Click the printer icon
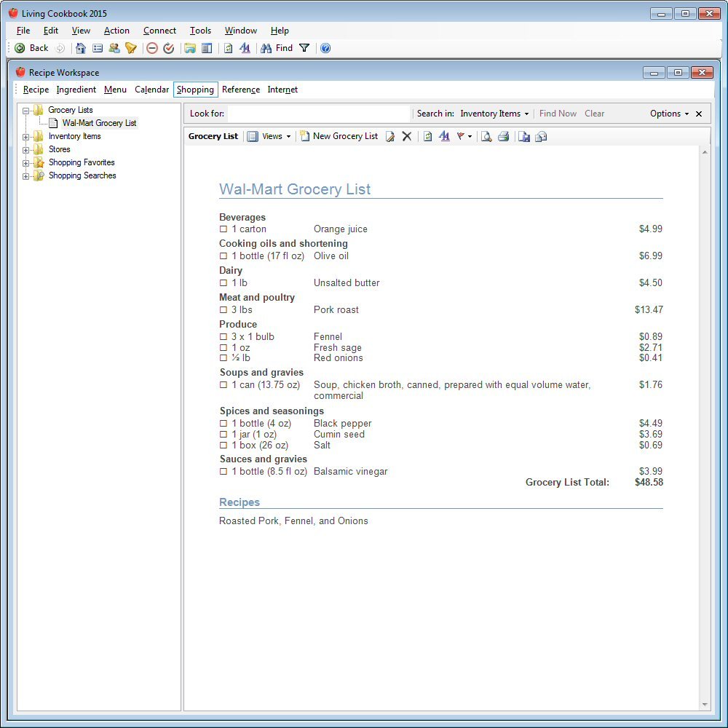 point(503,136)
